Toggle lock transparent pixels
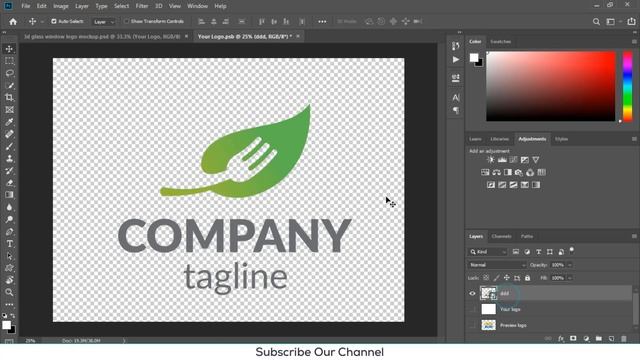The image size is (640, 360). (x=486, y=278)
